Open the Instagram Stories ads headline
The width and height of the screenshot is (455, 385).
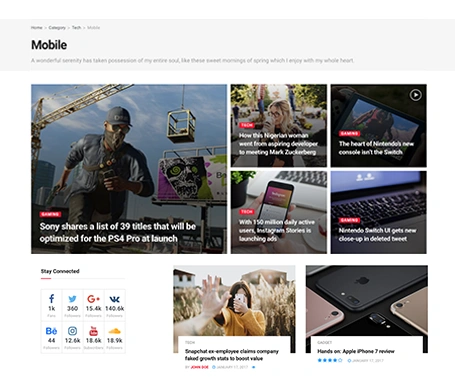tap(277, 230)
